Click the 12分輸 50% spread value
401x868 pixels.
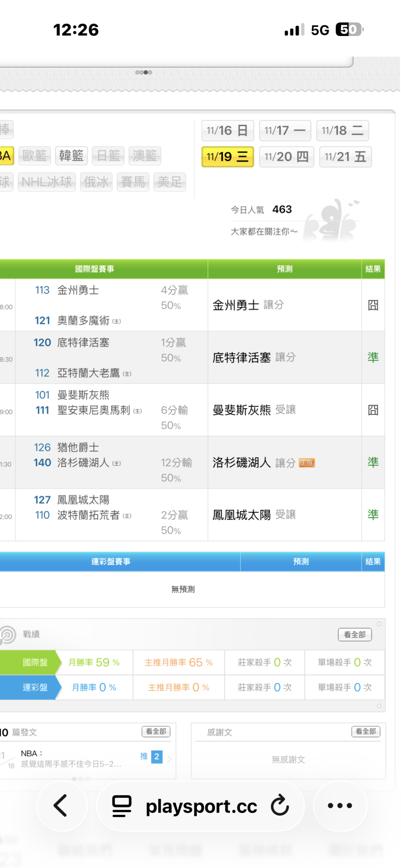click(x=176, y=470)
